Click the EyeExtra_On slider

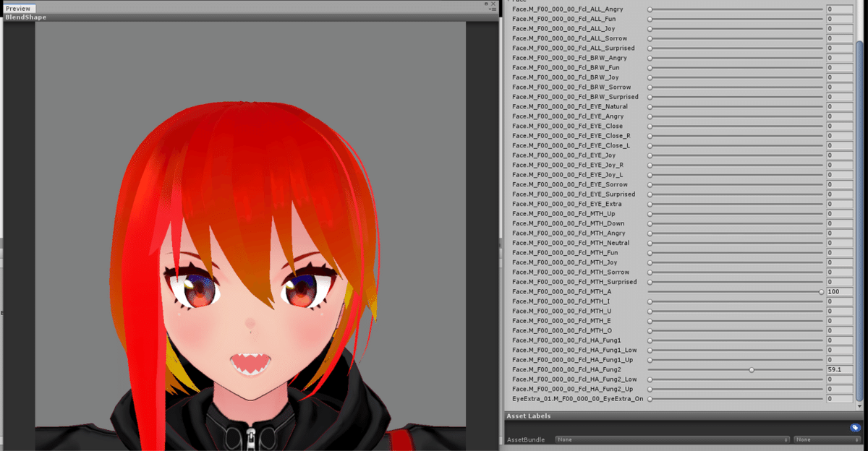(736, 399)
